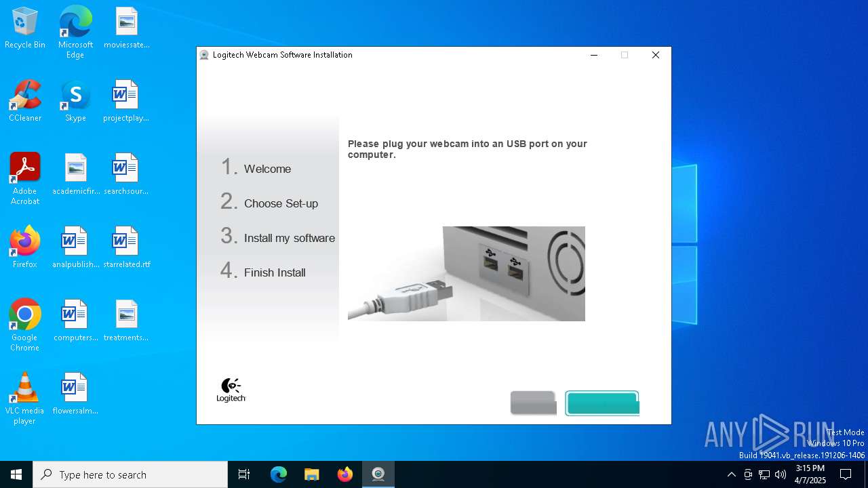Click the webcam icon in installer title bar

click(x=204, y=55)
